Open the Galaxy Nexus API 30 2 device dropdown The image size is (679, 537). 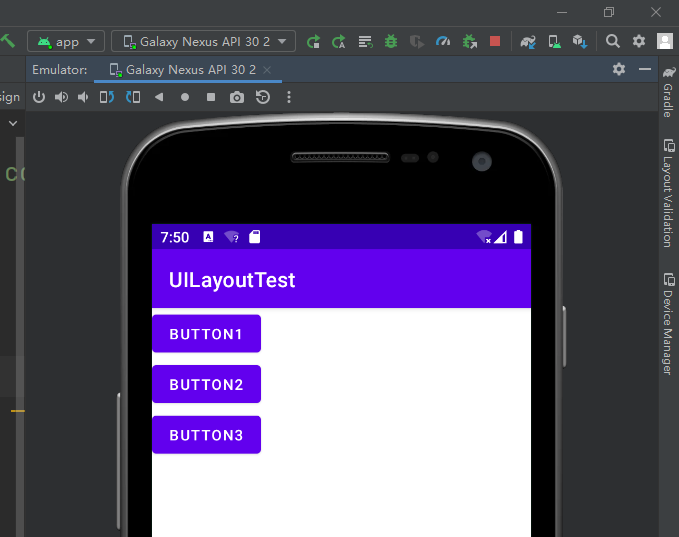(204, 42)
